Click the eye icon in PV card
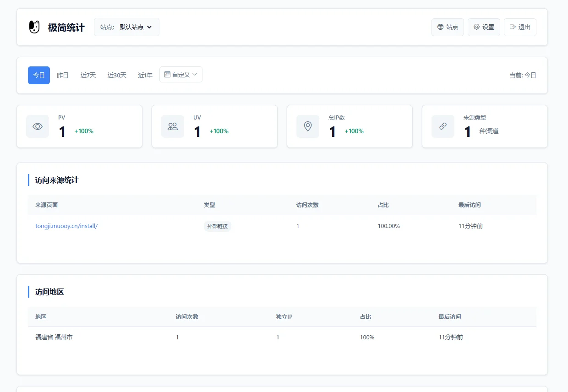This screenshot has width=568, height=392. tap(38, 126)
